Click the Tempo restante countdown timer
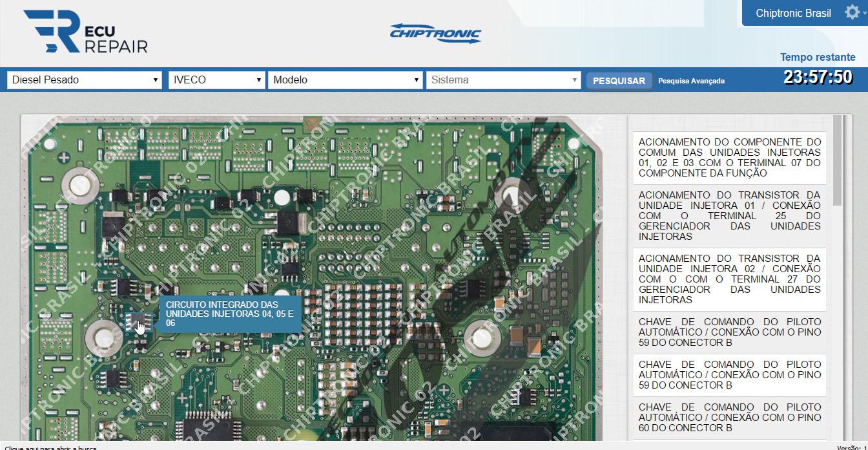The width and height of the screenshot is (868, 450). click(x=818, y=77)
